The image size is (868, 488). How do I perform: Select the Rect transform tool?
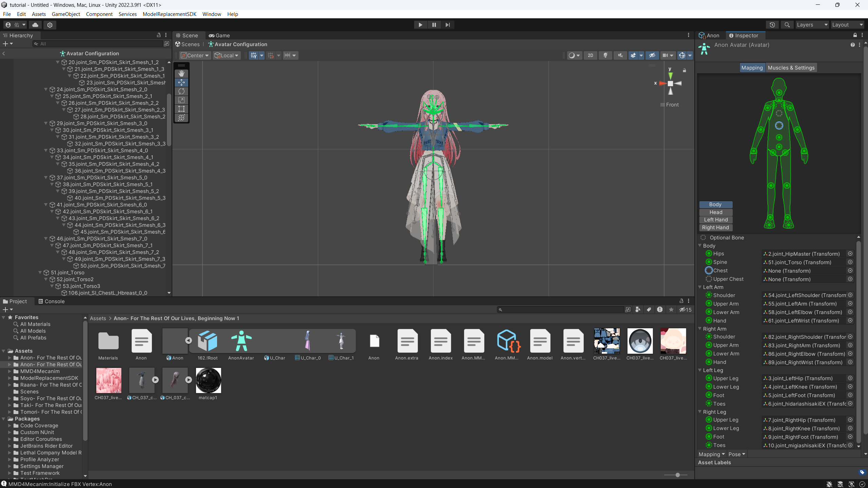pyautogui.click(x=181, y=109)
